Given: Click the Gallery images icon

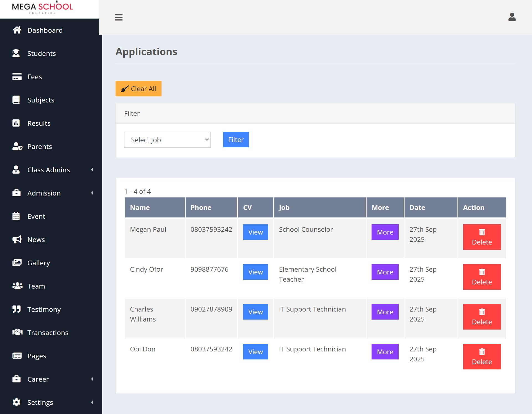Looking at the screenshot, I should pyautogui.click(x=17, y=263).
